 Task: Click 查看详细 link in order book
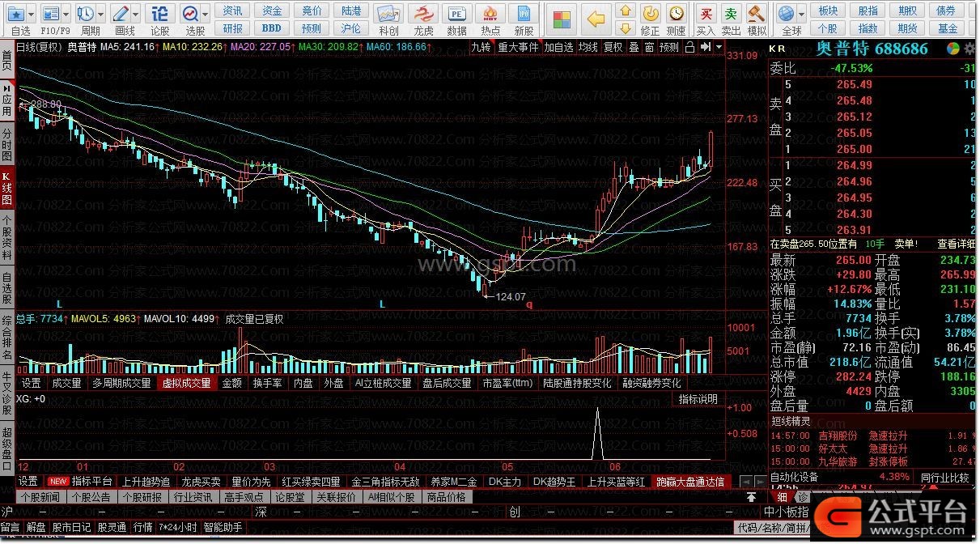(957, 243)
